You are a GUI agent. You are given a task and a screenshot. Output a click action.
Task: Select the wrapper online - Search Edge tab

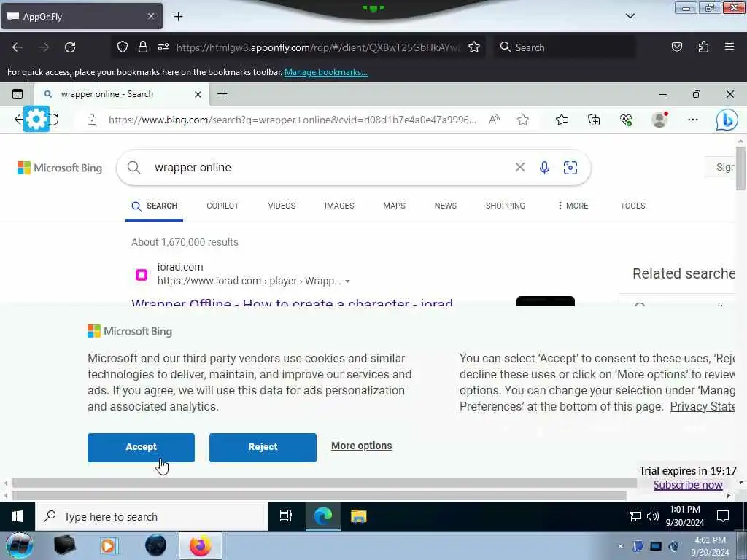122,94
